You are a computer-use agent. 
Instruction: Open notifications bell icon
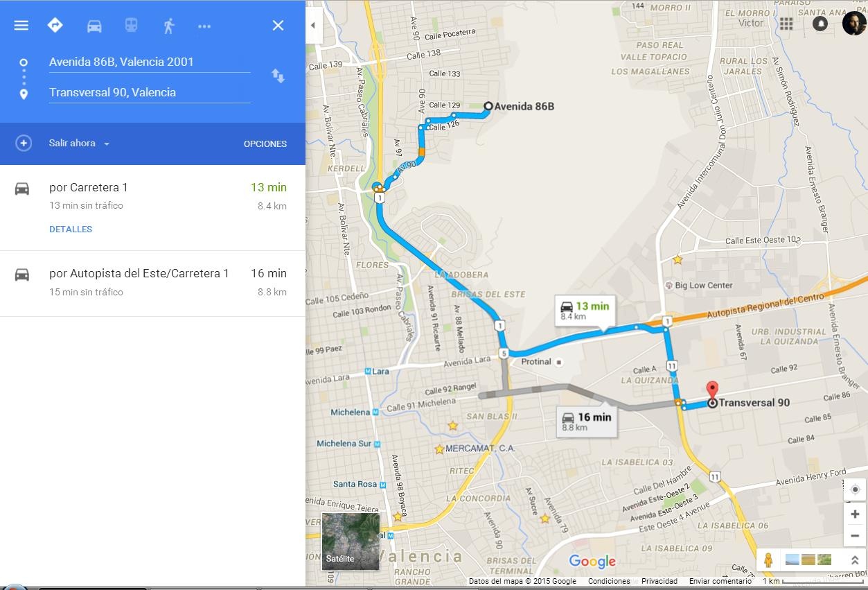point(820,24)
